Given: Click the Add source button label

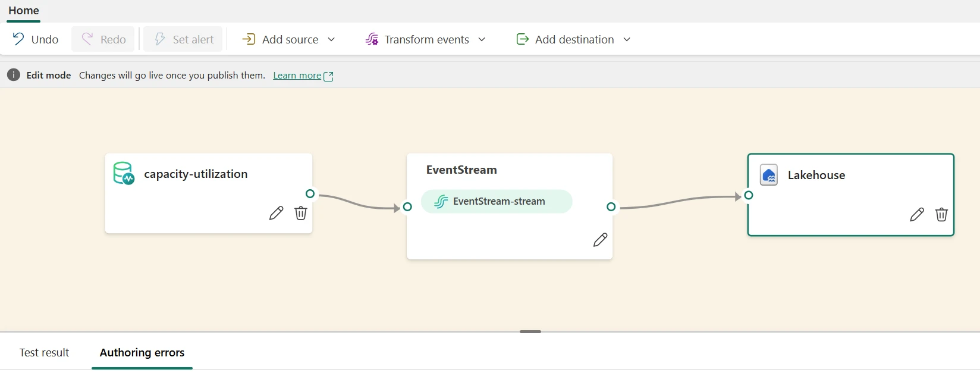Looking at the screenshot, I should click(x=290, y=39).
